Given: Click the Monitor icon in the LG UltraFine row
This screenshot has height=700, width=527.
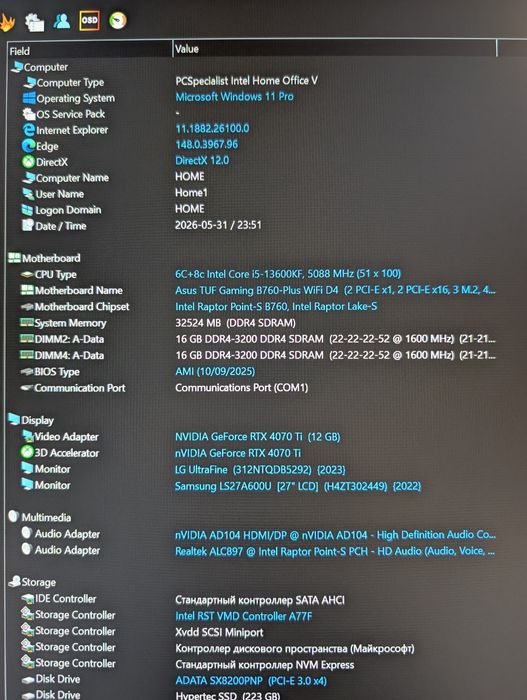Looking at the screenshot, I should [27, 468].
